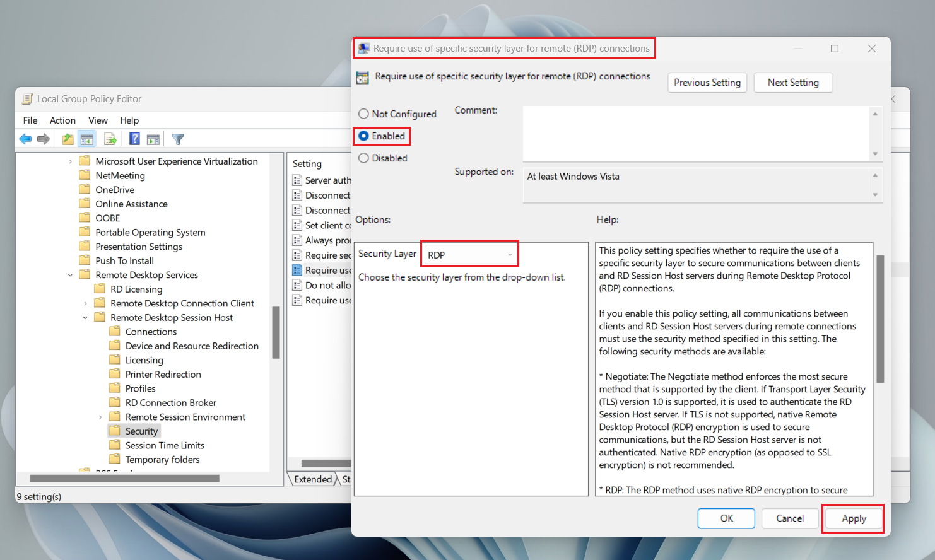The width and height of the screenshot is (935, 560).
Task: Select Device and Resource Redirection folder
Action: [192, 346]
